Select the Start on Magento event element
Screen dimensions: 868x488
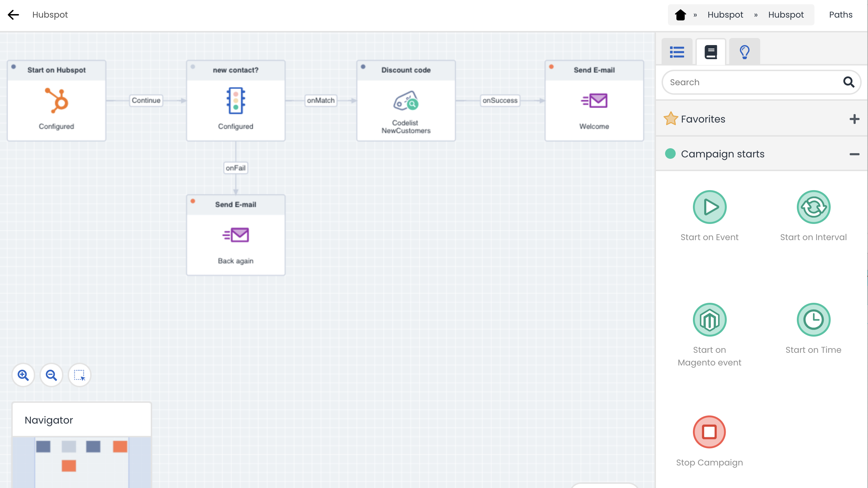pyautogui.click(x=709, y=320)
